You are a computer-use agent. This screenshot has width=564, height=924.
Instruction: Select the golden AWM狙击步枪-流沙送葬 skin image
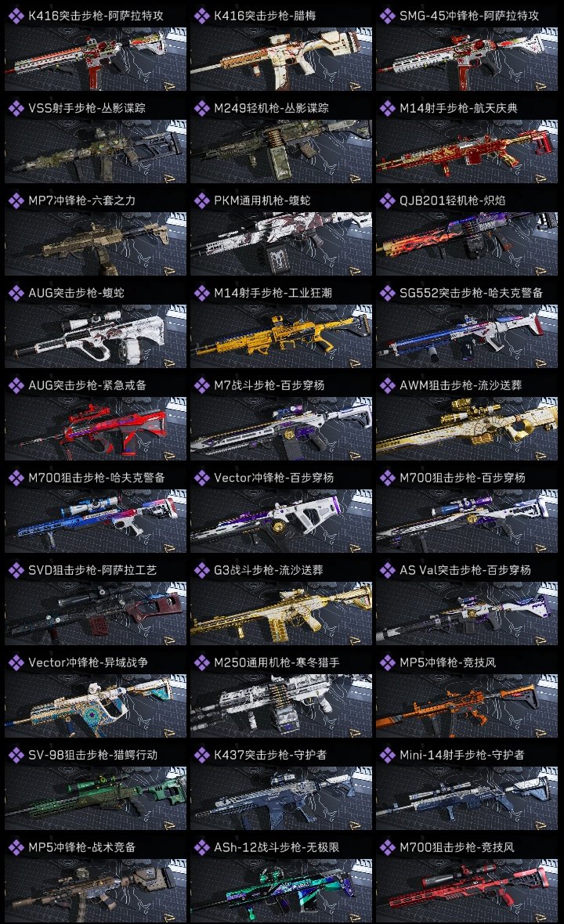(x=467, y=428)
